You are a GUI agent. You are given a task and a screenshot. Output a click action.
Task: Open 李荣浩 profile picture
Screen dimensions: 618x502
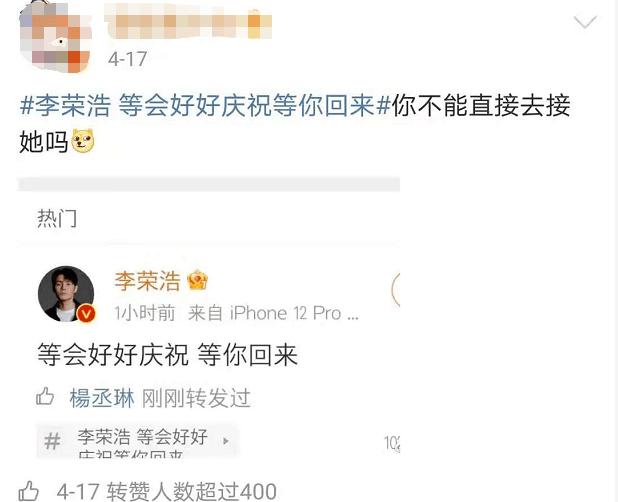(x=66, y=294)
